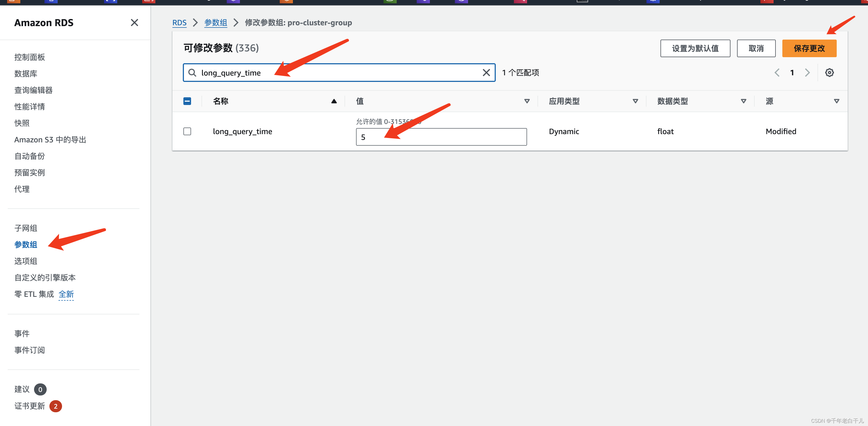This screenshot has height=426, width=868.
Task: Close the Amazon RDS sidebar panel
Action: click(x=134, y=23)
